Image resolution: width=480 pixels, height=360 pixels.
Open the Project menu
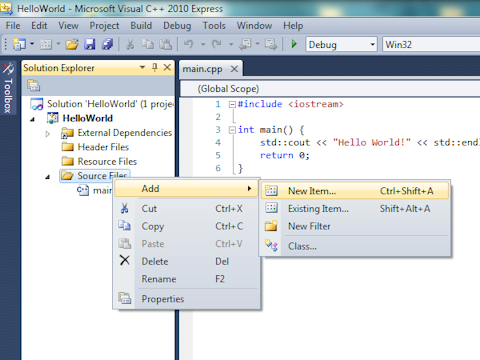point(104,26)
